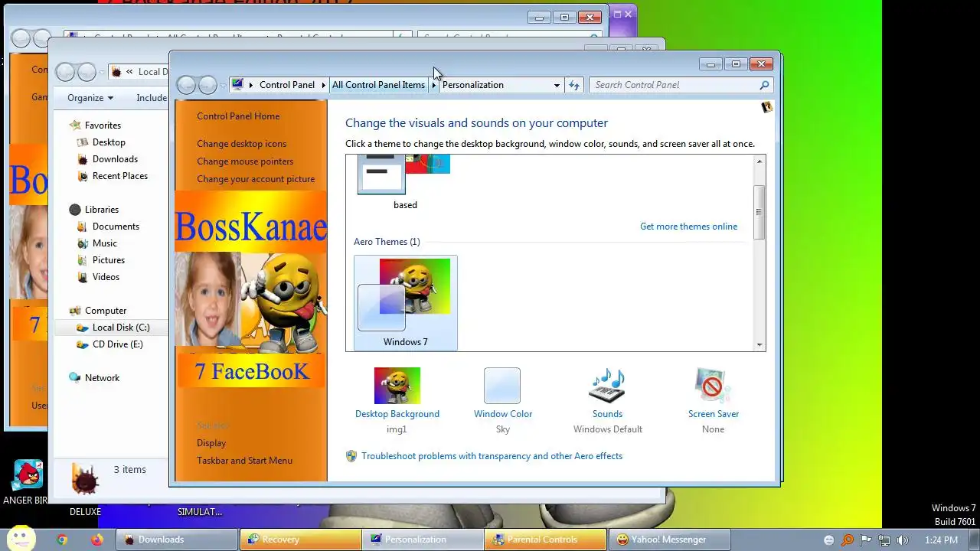Image resolution: width=980 pixels, height=551 pixels.
Task: Click the clock showing 1:24 PM
Action: (941, 540)
